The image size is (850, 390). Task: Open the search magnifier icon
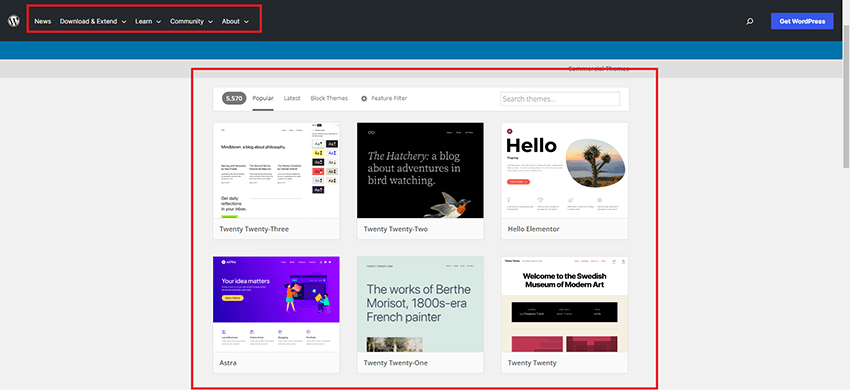[750, 22]
